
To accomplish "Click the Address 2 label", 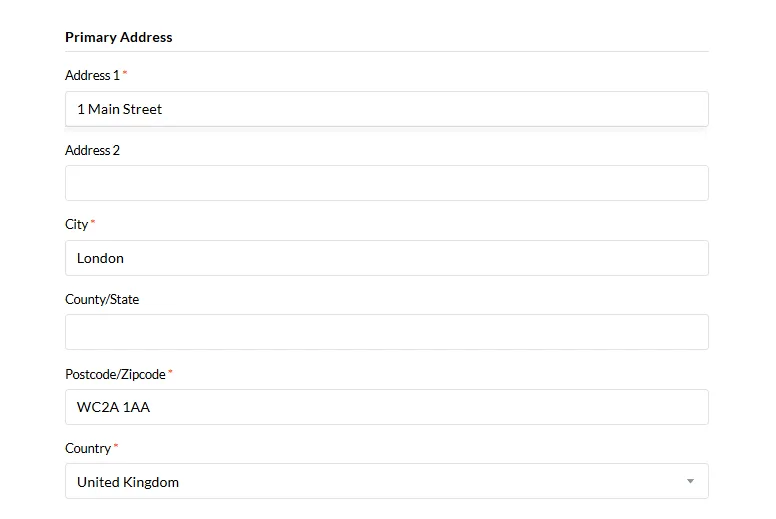I will (92, 150).
